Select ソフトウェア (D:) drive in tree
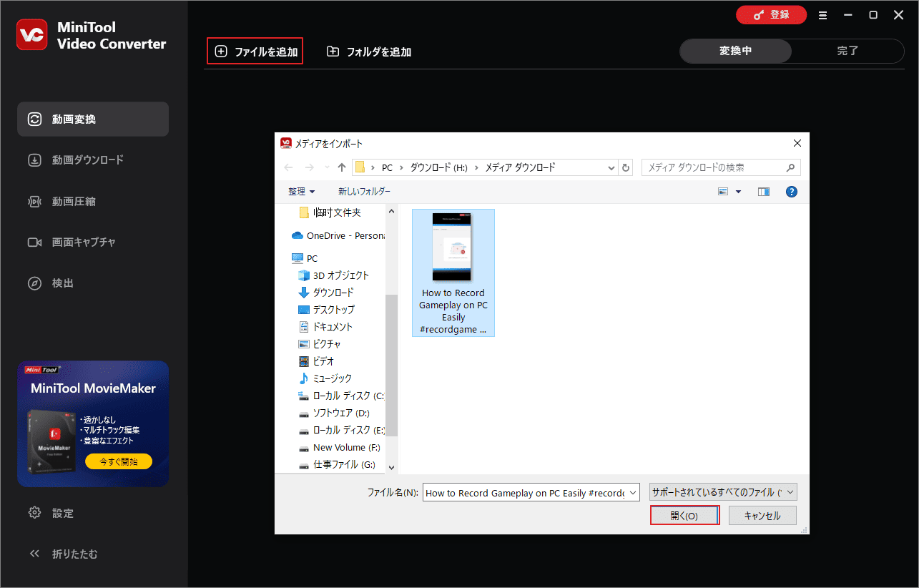919x588 pixels. click(333, 413)
